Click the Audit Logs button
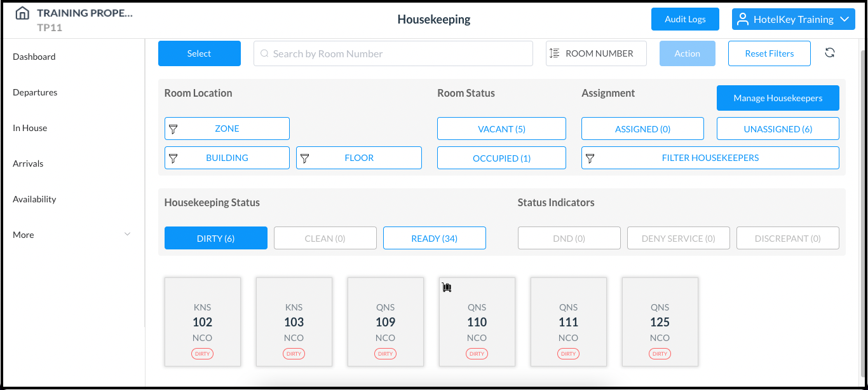868x390 pixels. pyautogui.click(x=685, y=18)
